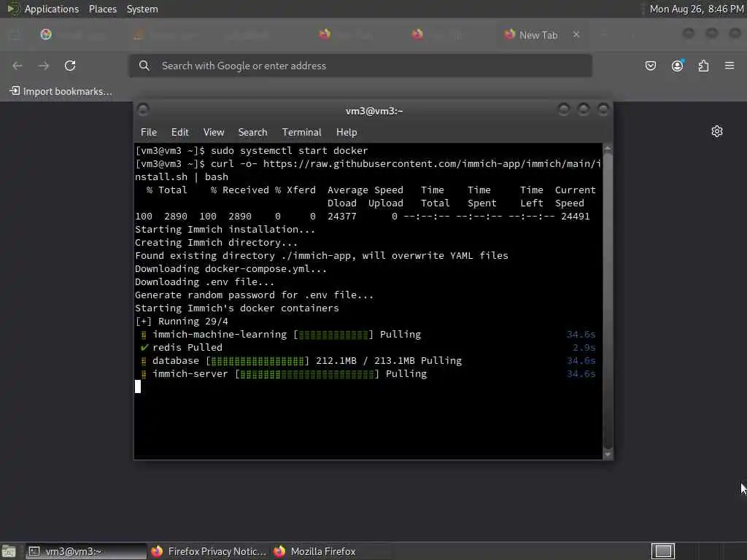Open Firefox extensions puzzle icon

(x=704, y=66)
